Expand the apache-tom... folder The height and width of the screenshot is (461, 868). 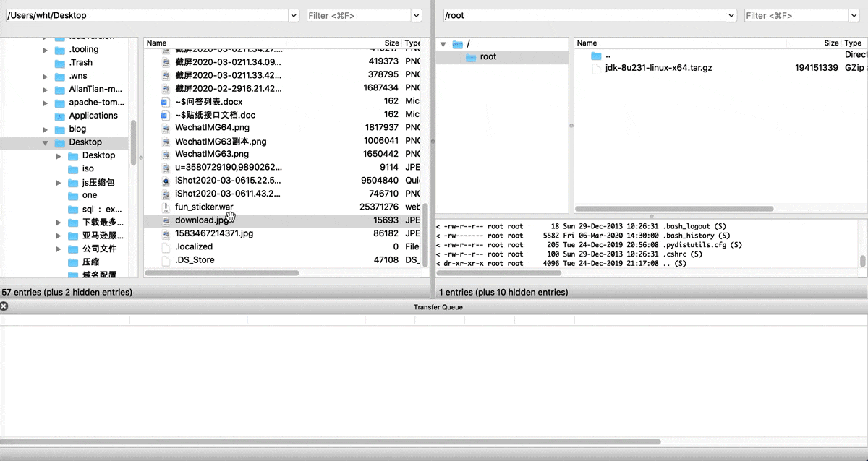pyautogui.click(x=46, y=103)
